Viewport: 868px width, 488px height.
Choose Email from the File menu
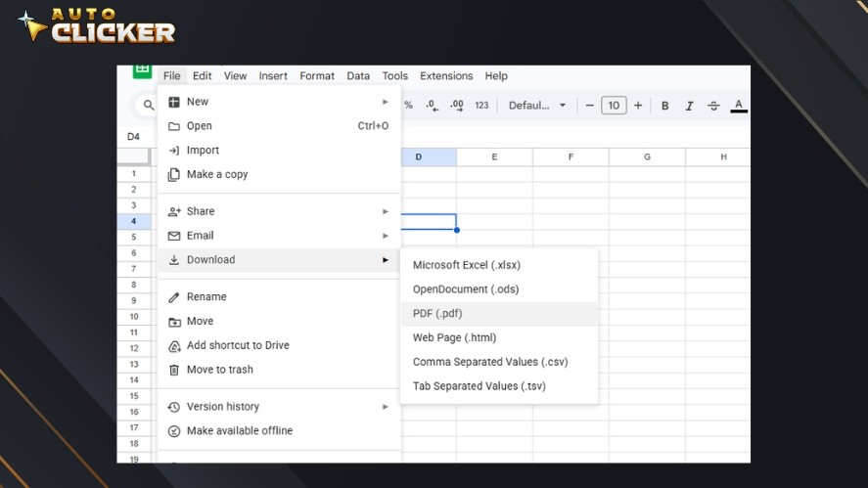[279, 236]
